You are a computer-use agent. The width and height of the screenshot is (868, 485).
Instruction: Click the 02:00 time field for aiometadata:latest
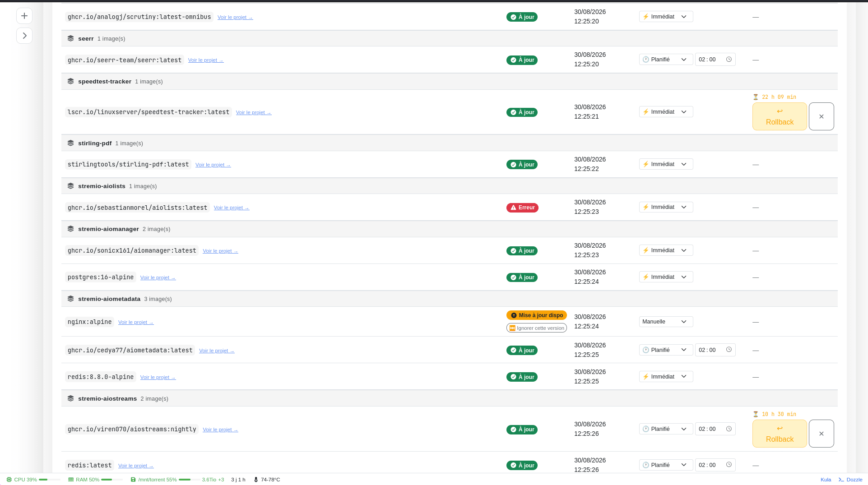[x=715, y=350]
